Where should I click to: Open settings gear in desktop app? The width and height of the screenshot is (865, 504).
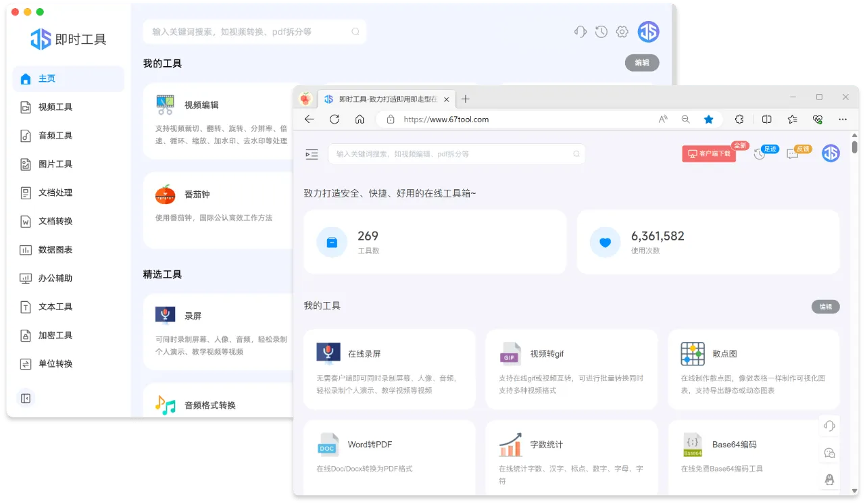[x=622, y=32]
